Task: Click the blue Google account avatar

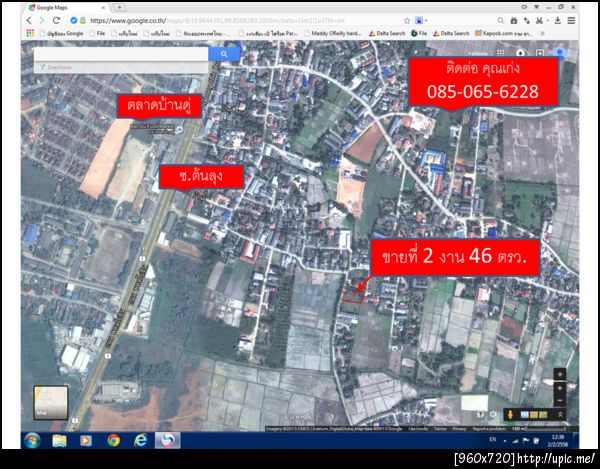Action: 560,53
